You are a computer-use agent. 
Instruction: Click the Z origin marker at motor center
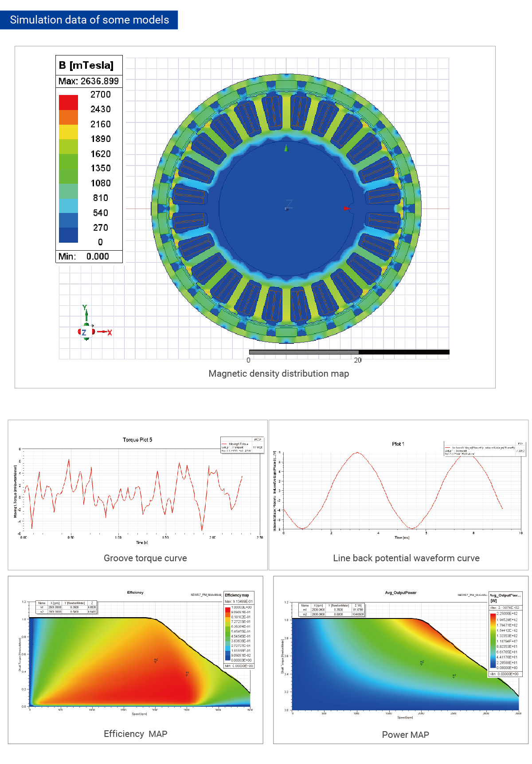[288, 205]
